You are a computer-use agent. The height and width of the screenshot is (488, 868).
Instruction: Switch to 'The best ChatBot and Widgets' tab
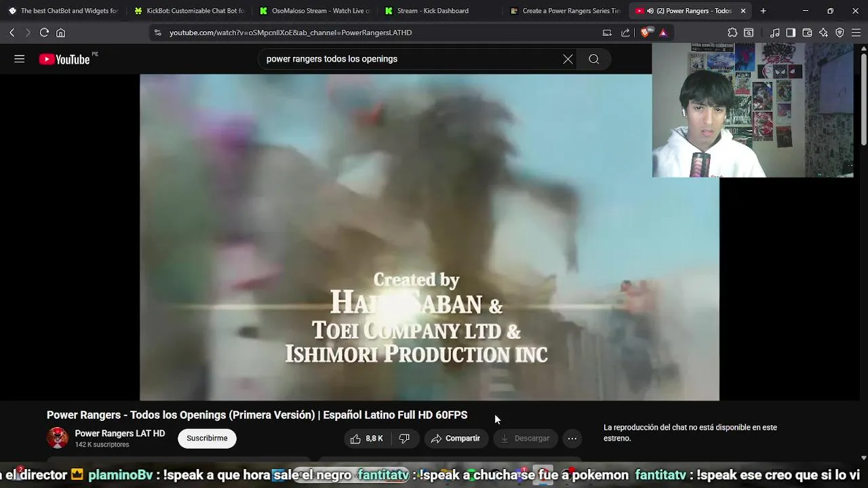click(63, 11)
